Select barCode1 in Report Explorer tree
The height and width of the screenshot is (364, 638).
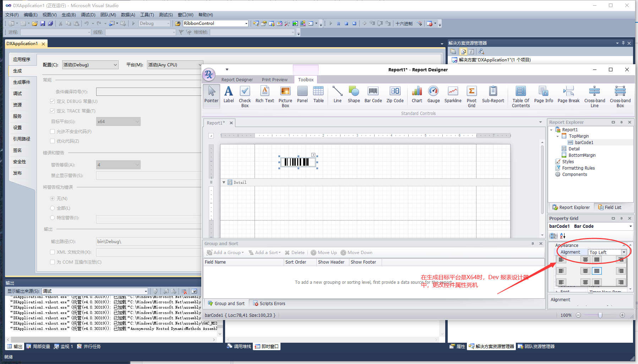click(584, 143)
